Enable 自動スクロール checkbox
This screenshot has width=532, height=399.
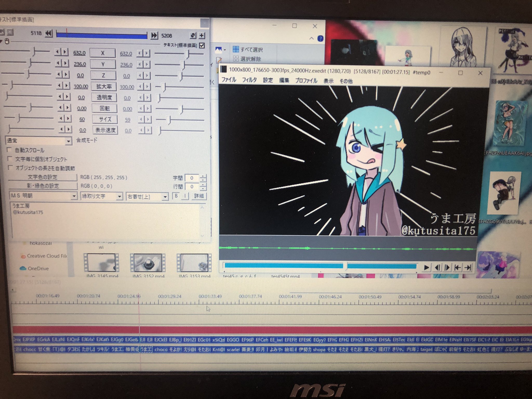point(10,150)
